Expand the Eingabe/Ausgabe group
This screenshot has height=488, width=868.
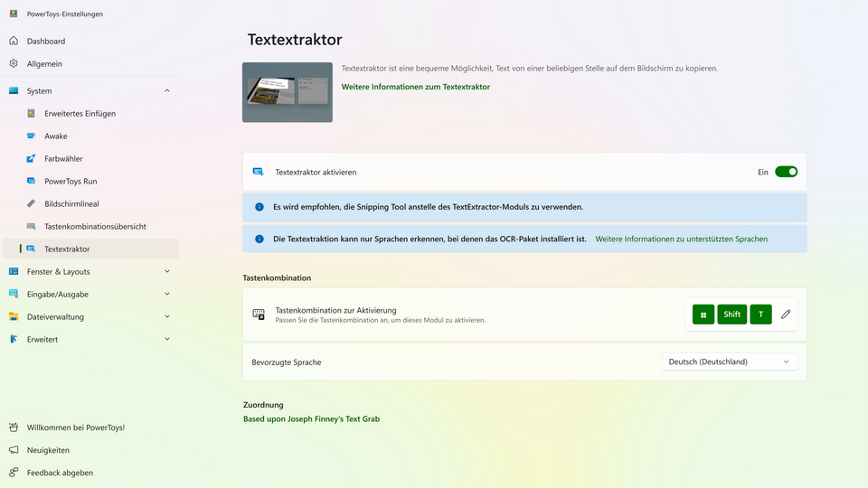tap(167, 295)
